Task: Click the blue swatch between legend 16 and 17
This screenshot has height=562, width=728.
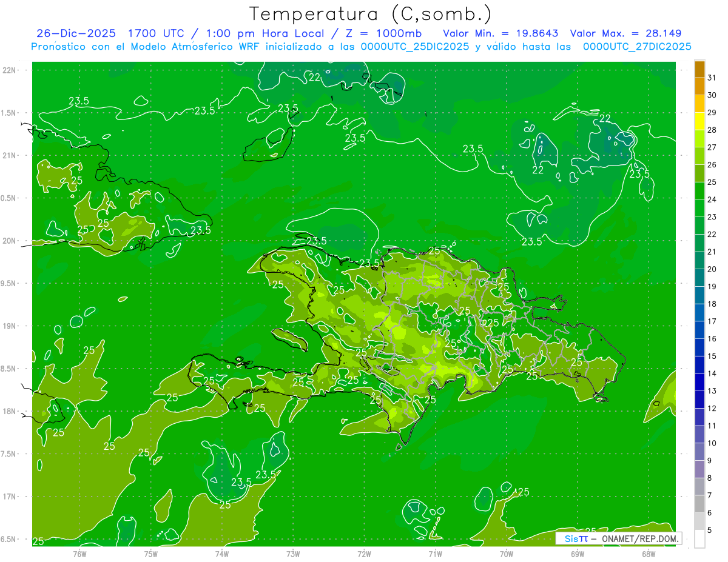Action: (699, 330)
